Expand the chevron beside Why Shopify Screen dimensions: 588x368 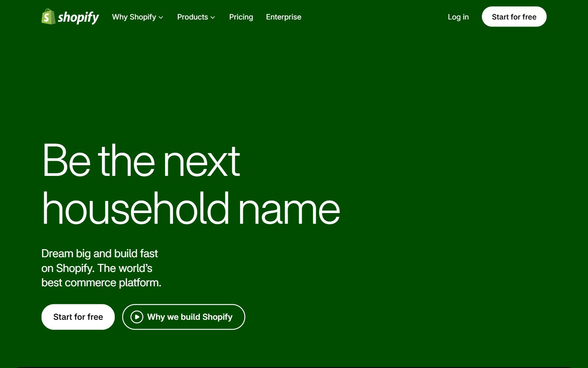coord(161,17)
